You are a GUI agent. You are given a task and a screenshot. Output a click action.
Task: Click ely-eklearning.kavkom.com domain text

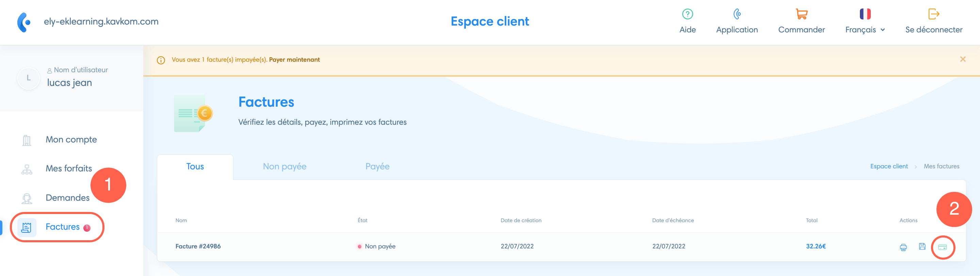point(101,21)
